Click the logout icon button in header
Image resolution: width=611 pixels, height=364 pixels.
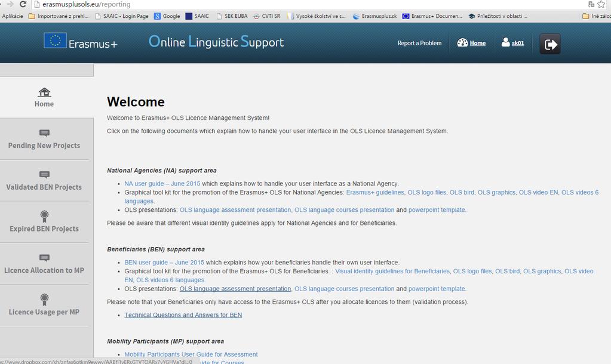pyautogui.click(x=550, y=44)
